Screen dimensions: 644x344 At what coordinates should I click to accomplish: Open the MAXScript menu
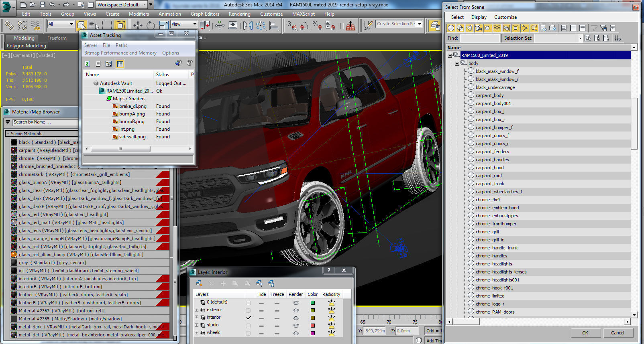pos(304,14)
